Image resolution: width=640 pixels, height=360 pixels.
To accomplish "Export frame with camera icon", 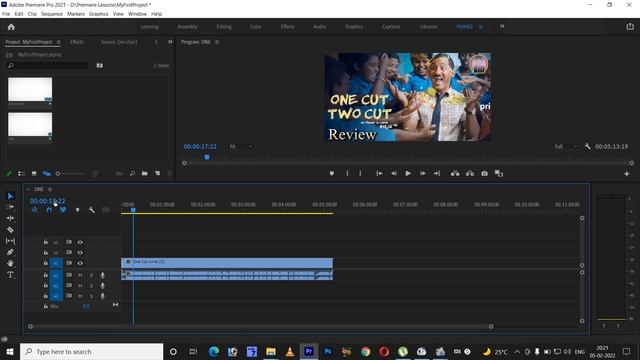I will pyautogui.click(x=484, y=173).
